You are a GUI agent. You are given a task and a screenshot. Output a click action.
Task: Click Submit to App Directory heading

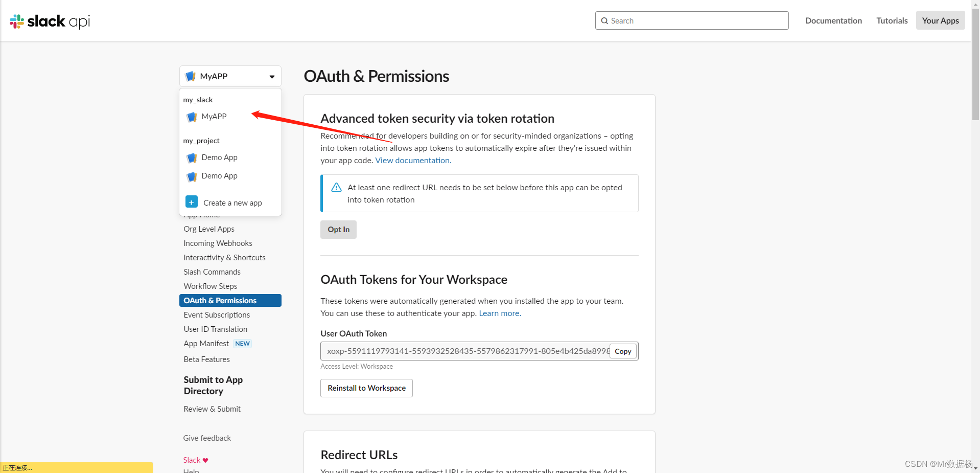(x=213, y=386)
